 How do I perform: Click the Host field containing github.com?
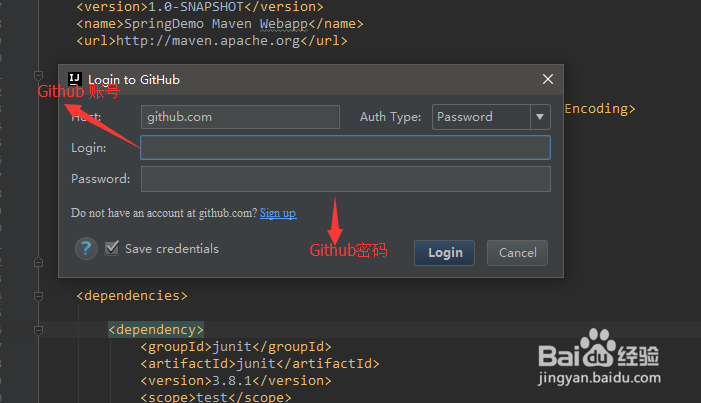tap(240, 117)
